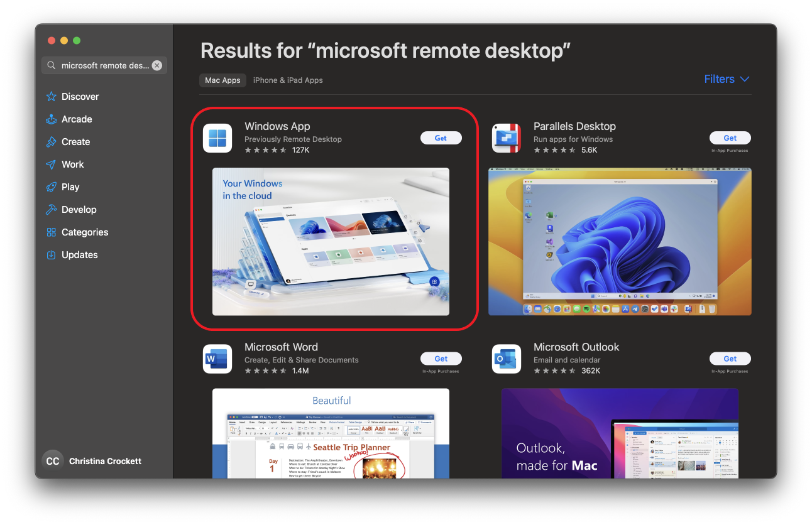
Task: Open the Parallels Desktop title link
Action: (574, 126)
